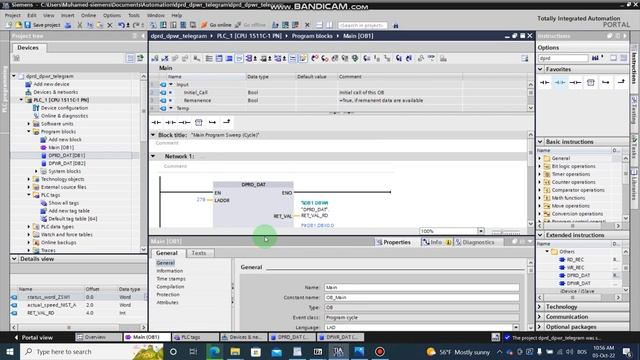
Task: Open the editor zoom level dropdown showing 100%
Action: click(x=481, y=231)
